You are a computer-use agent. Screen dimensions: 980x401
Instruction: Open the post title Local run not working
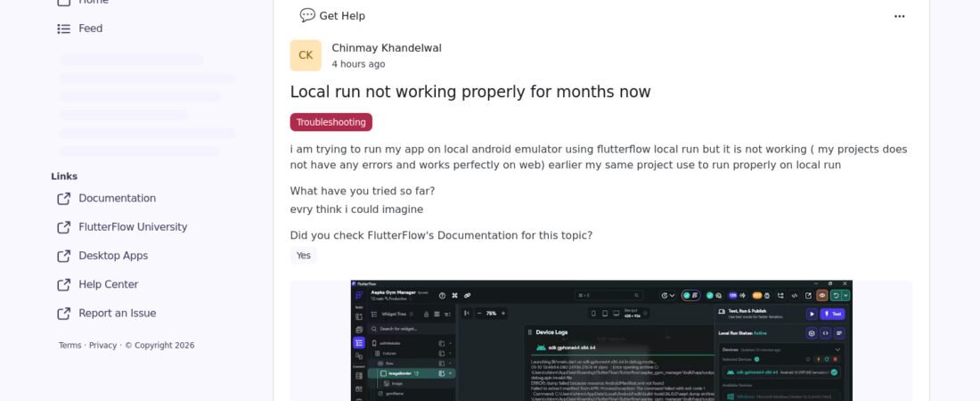(470, 92)
